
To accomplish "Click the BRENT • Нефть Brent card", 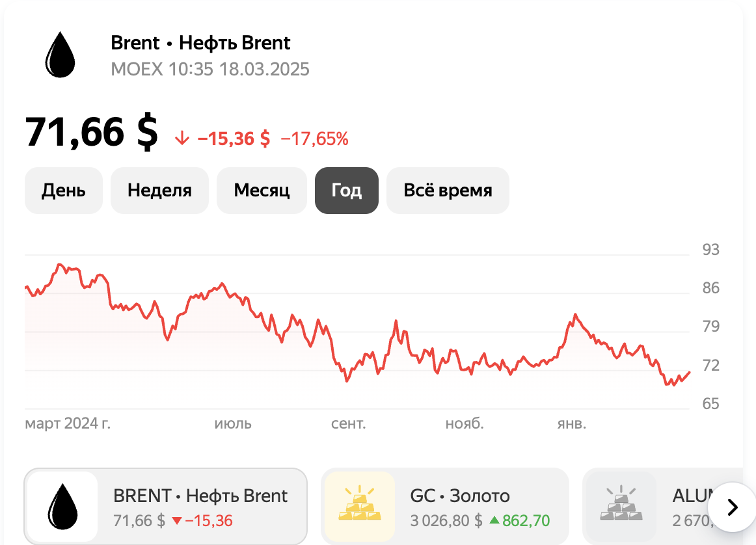I will pyautogui.click(x=165, y=506).
